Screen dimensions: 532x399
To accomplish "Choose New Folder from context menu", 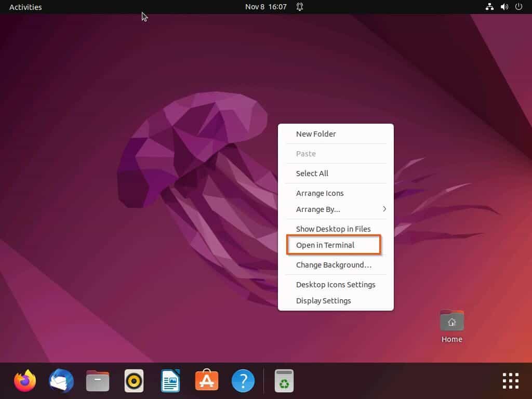I will point(336,134).
